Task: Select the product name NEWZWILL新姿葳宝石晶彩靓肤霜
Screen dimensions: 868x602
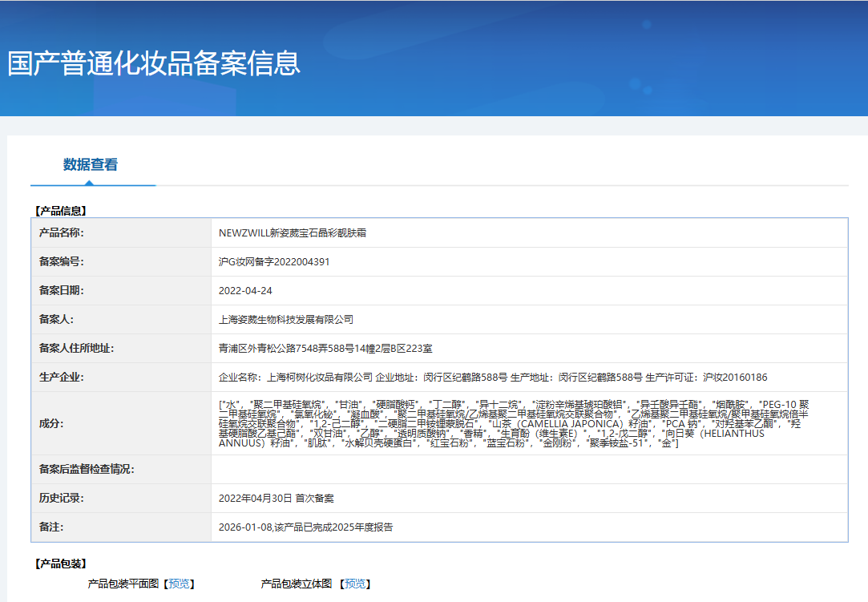Action: pyautogui.click(x=293, y=233)
